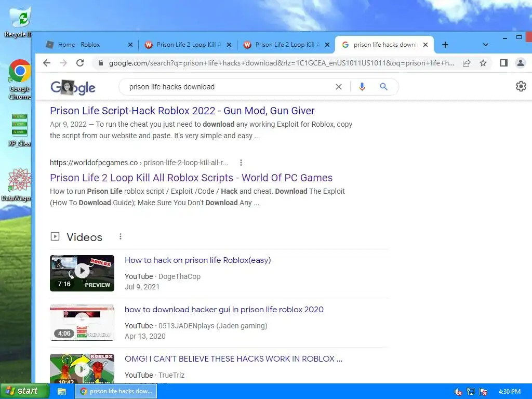The height and width of the screenshot is (399, 532).
Task: Click the muted volume tray icon
Action: coord(458,392)
